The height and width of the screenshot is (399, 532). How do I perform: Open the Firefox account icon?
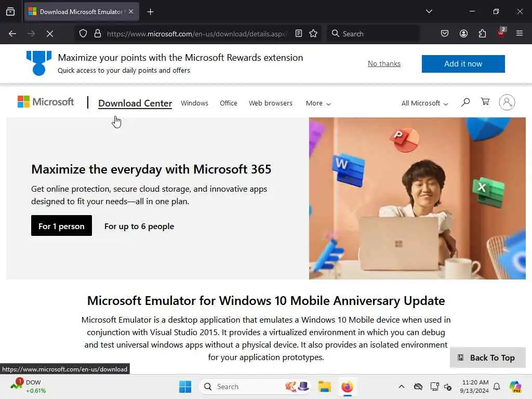pyautogui.click(x=463, y=33)
